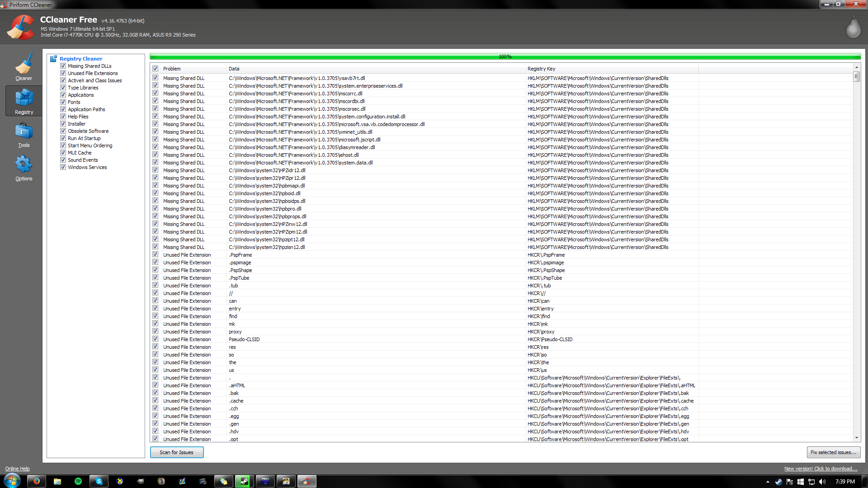The width and height of the screenshot is (868, 488).
Task: Open the pen/notepad taskbar app
Action: pos(182,481)
